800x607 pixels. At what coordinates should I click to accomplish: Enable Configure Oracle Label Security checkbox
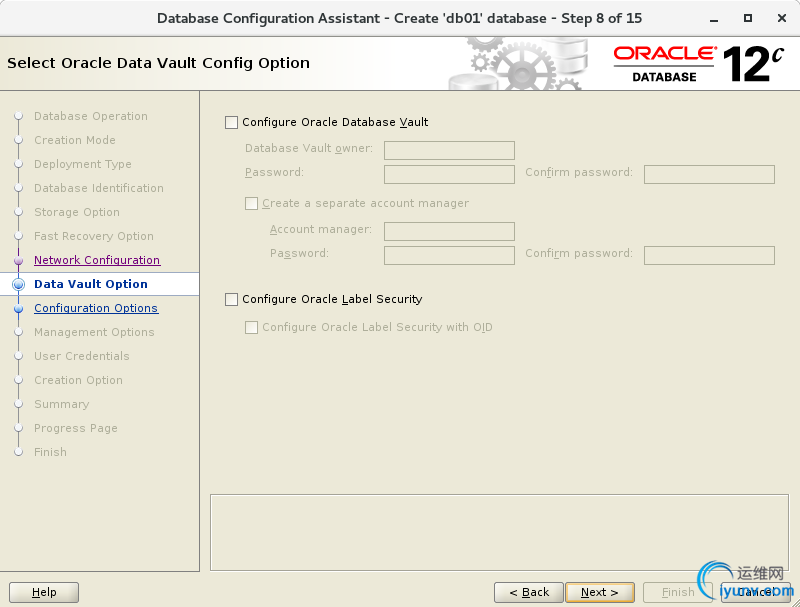(x=231, y=299)
